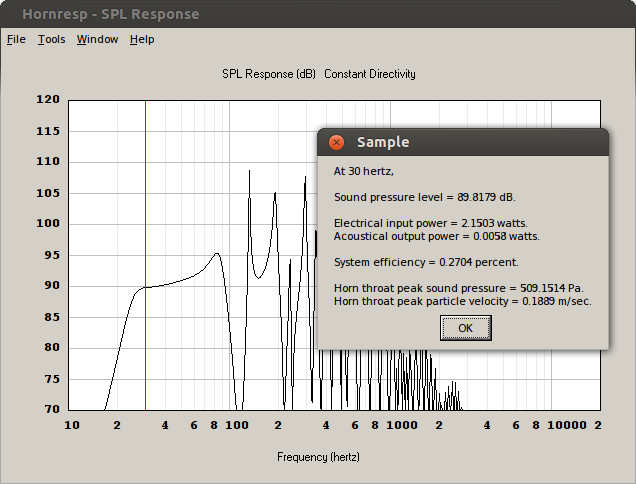Click the 'System efficiency = 0.2704 percent.' line
The image size is (636, 484).
coord(426,262)
